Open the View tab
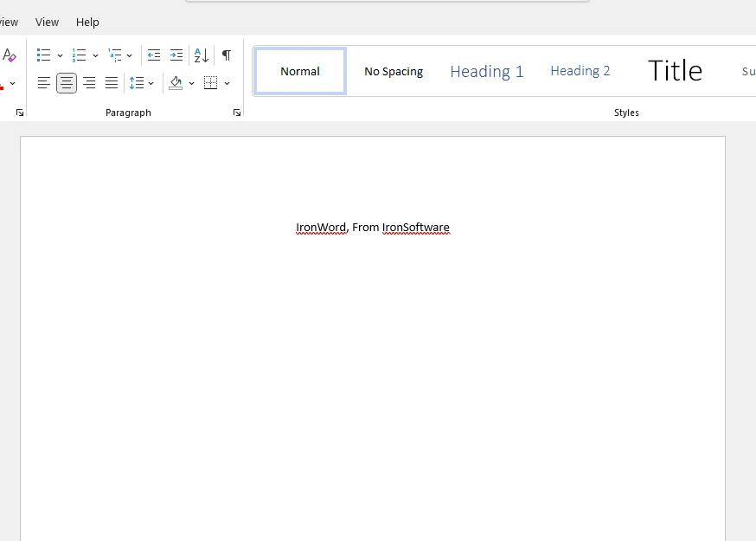Viewport: 756px width, 541px height. tap(47, 22)
